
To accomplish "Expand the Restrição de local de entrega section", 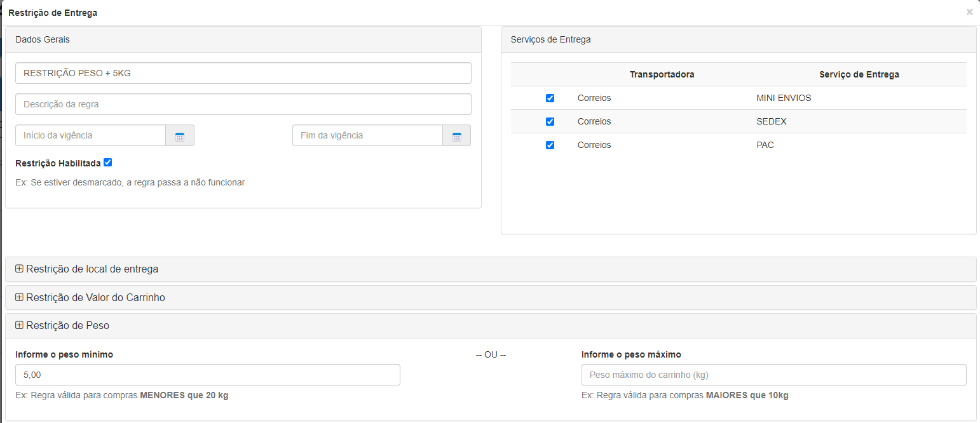I will [x=92, y=269].
